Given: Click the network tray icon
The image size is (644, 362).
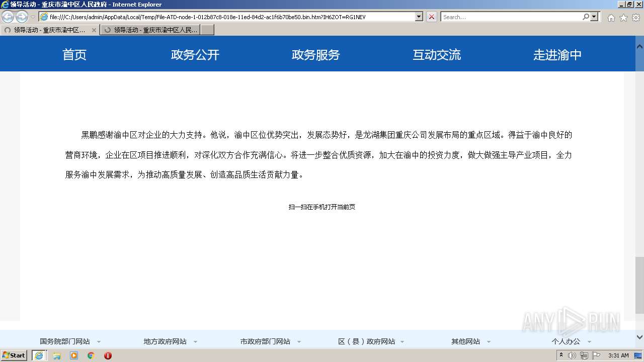Looking at the screenshot, I should point(584,355).
